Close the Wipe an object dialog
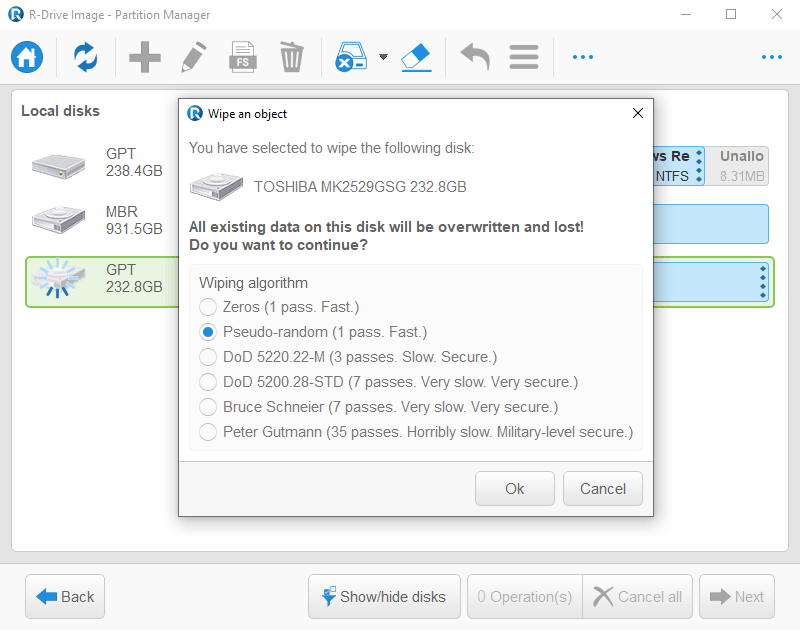This screenshot has height=630, width=800. [638, 113]
